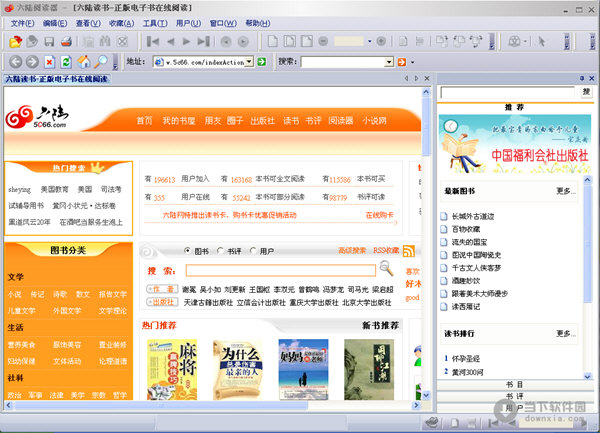Click the 读西厢记 book entry
Viewport: 600px width, 433px height.
tap(466, 306)
